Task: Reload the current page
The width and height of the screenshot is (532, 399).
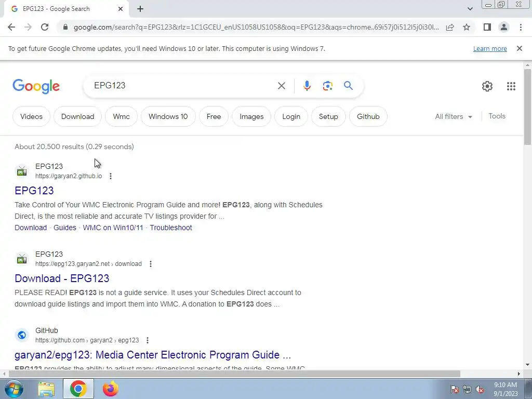Action: point(45,27)
